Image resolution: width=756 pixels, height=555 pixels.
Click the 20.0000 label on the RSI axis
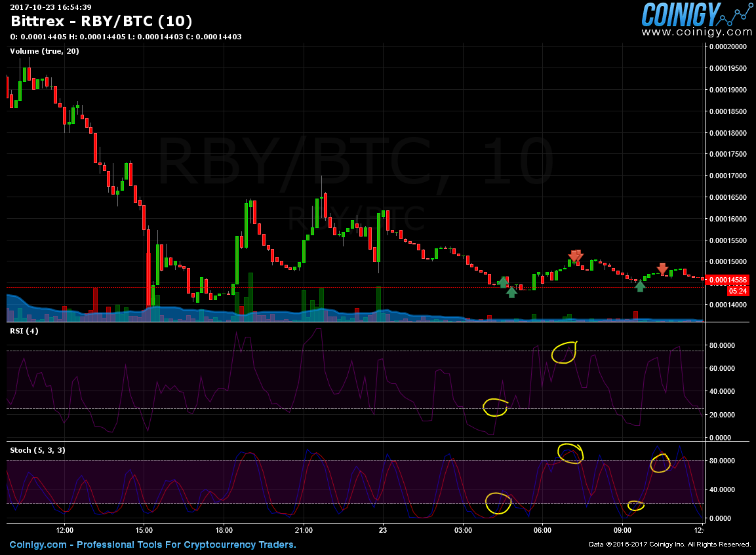pyautogui.click(x=723, y=415)
